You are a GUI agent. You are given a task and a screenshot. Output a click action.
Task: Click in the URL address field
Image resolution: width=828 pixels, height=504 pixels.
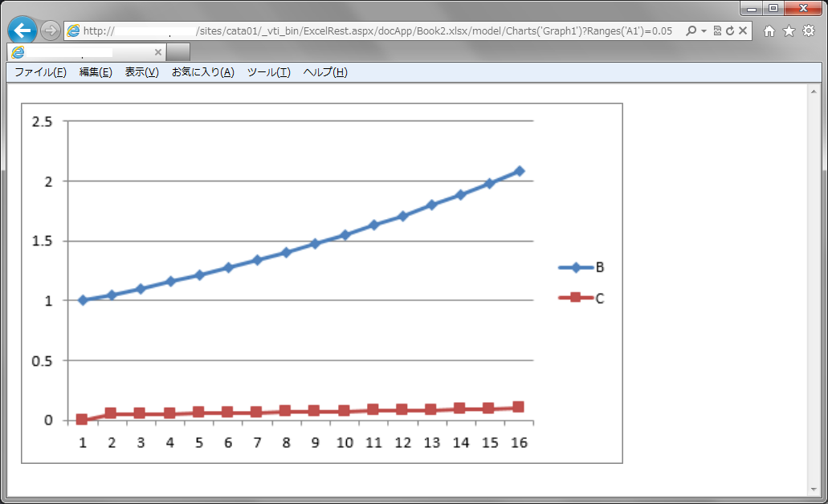(x=377, y=31)
